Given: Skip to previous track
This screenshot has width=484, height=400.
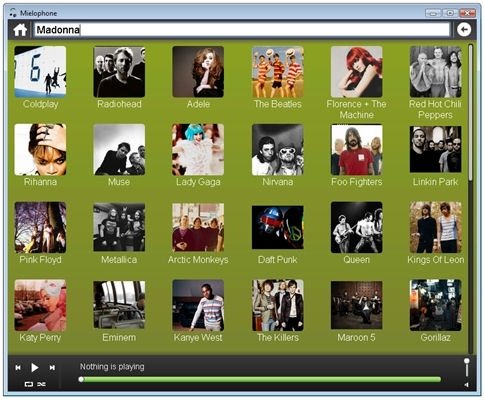Looking at the screenshot, I should pyautogui.click(x=18, y=367).
